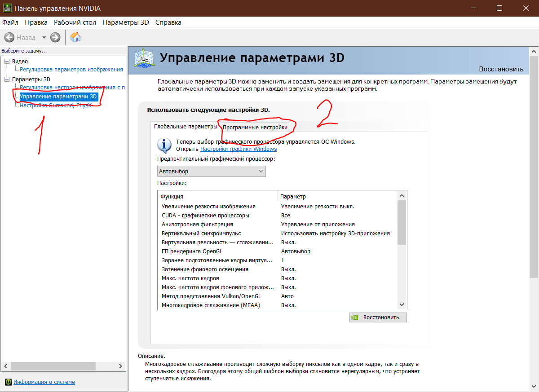Open the Параметры 3D menu
The image size is (539, 392).
click(x=126, y=22)
